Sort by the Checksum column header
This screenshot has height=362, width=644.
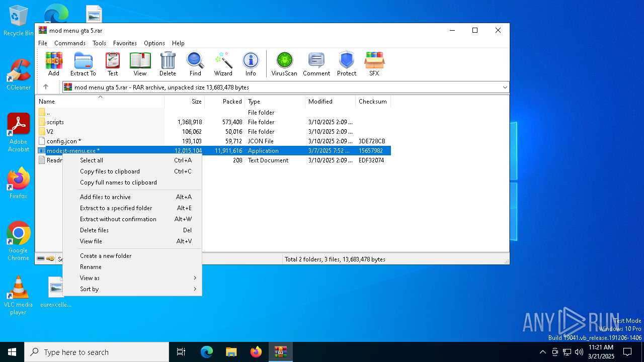click(373, 102)
